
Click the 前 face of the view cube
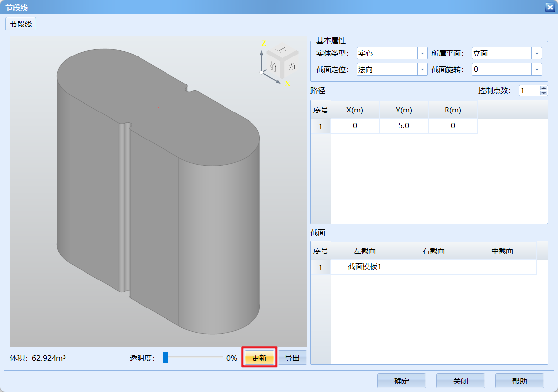click(x=272, y=67)
